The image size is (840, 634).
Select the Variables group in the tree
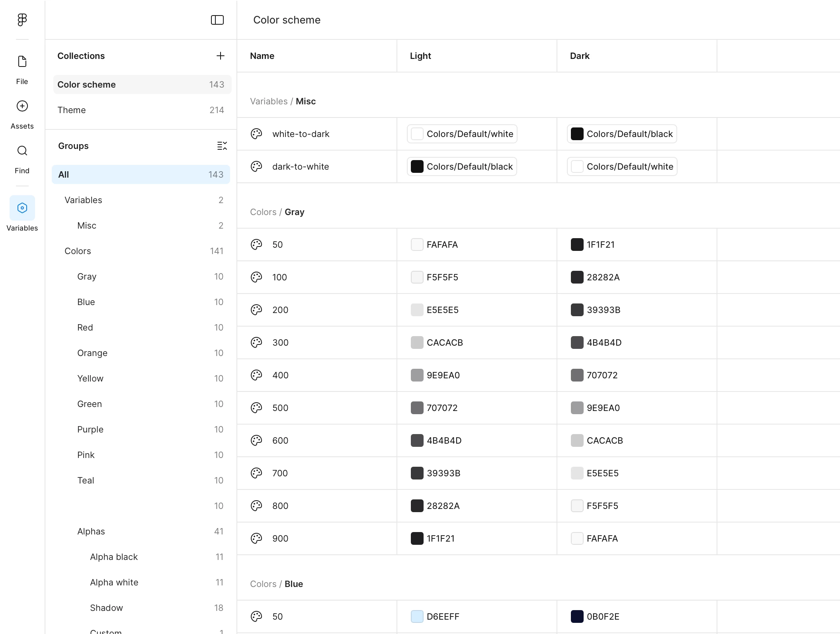(83, 200)
